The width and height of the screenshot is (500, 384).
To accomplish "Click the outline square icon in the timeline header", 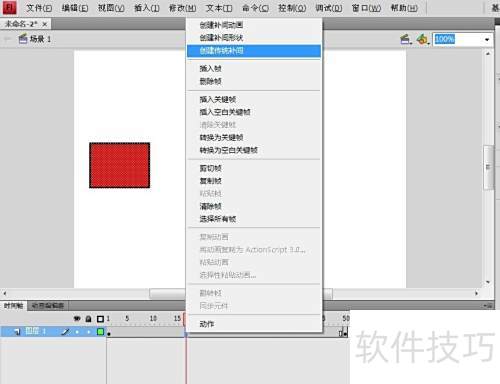I will (x=100, y=319).
